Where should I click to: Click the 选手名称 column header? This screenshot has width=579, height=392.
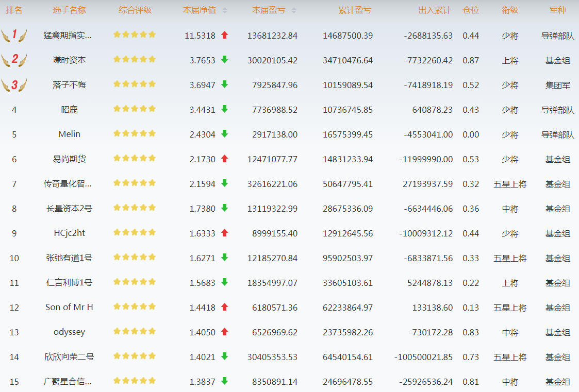(69, 10)
